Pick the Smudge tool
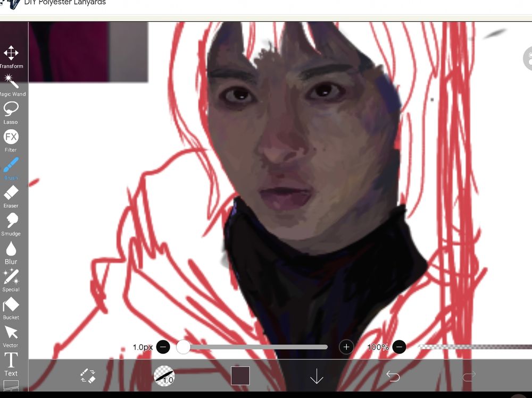Screen dimensions: 532x398 tap(11, 224)
